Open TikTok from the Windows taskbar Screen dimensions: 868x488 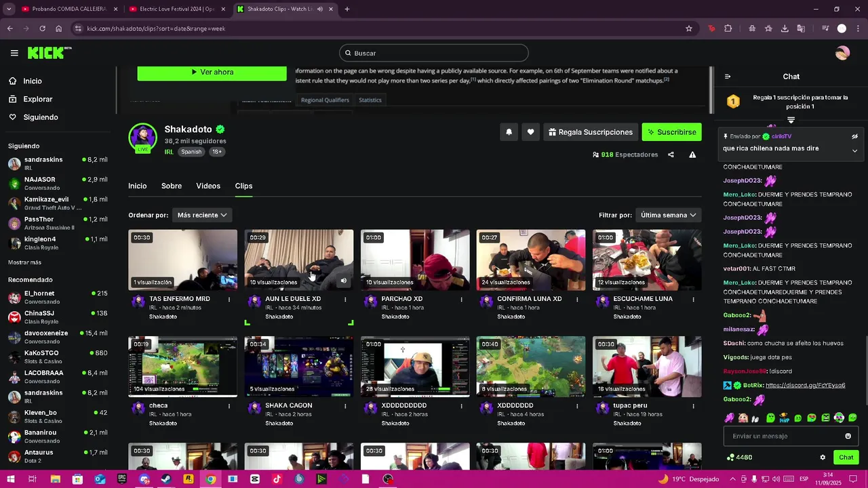277,479
